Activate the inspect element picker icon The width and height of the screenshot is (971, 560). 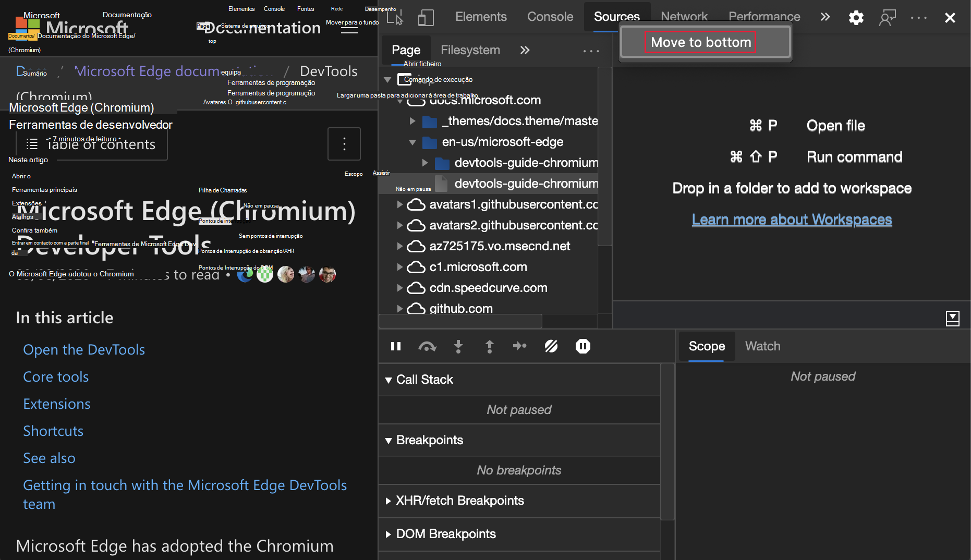click(395, 18)
